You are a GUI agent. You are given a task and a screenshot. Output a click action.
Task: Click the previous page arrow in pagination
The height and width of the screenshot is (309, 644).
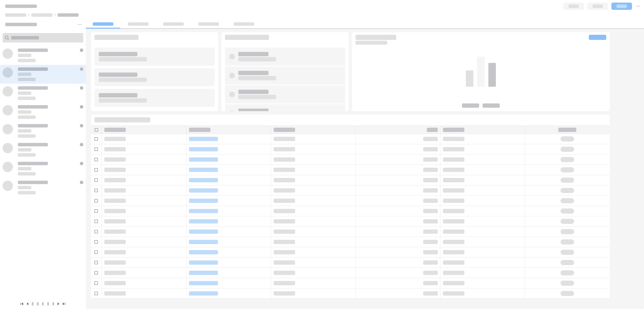27,304
